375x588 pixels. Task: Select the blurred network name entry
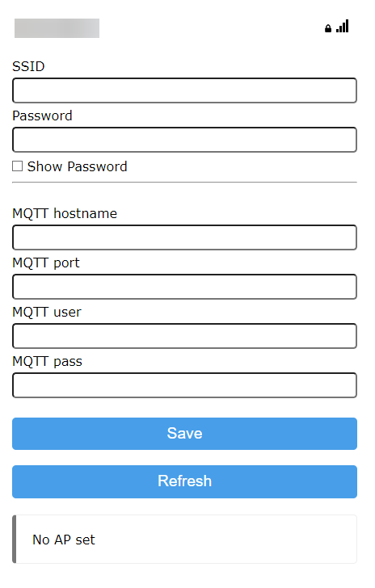(57, 28)
